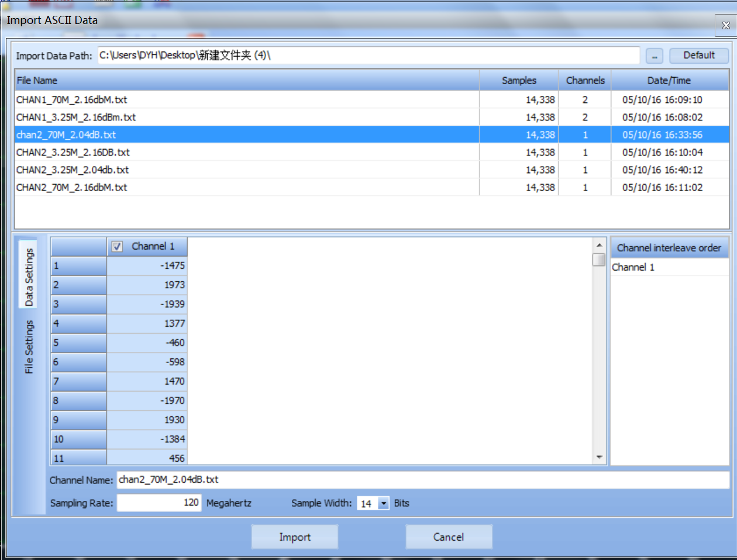Click the scroll up arrow in data preview

pyautogui.click(x=599, y=245)
